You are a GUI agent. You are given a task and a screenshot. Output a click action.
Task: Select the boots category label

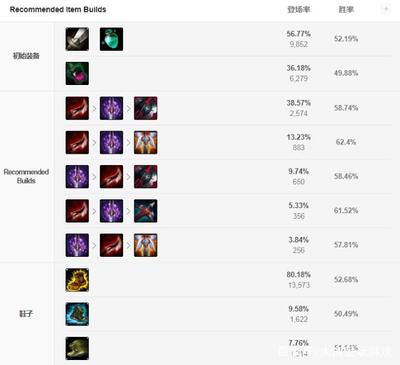point(26,314)
